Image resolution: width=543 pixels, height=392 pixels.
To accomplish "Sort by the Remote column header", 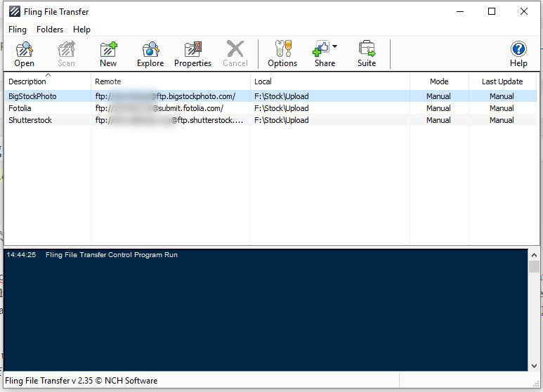I will 171,81.
